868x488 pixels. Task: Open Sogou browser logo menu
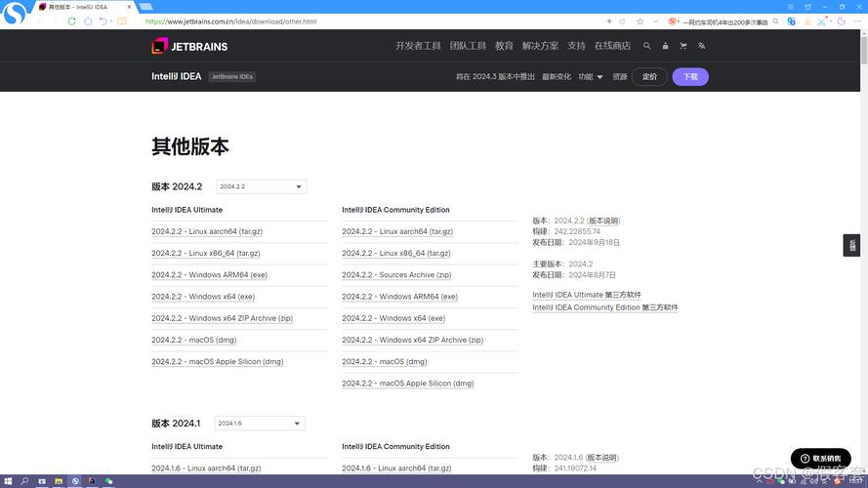click(15, 13)
